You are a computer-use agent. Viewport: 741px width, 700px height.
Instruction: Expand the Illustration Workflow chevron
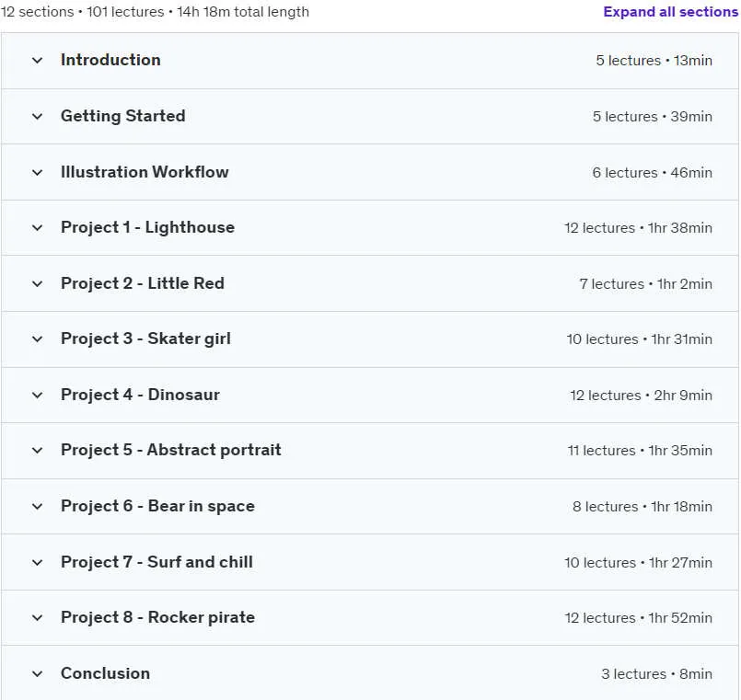point(38,172)
